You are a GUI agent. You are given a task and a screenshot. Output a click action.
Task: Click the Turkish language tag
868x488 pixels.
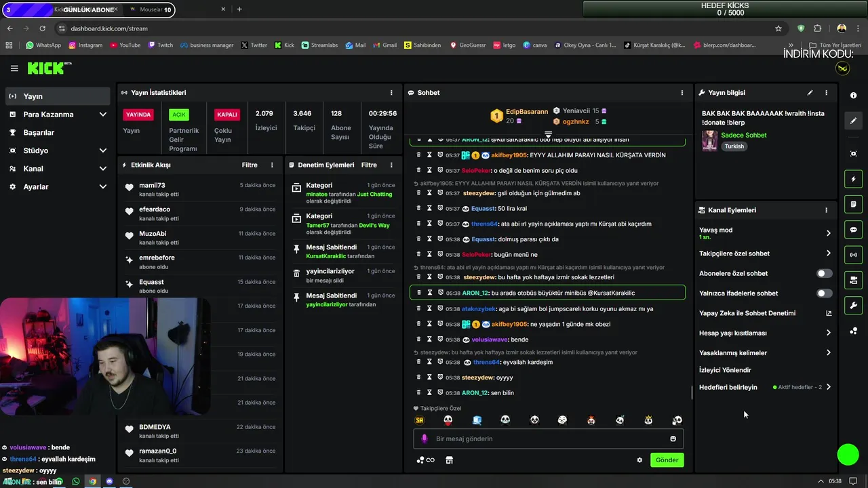[734, 146]
